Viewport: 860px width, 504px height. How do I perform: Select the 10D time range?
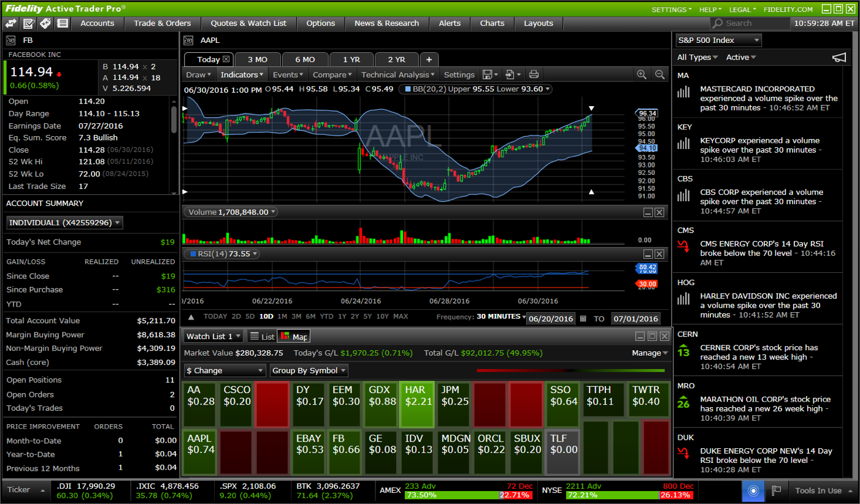pyautogui.click(x=266, y=317)
